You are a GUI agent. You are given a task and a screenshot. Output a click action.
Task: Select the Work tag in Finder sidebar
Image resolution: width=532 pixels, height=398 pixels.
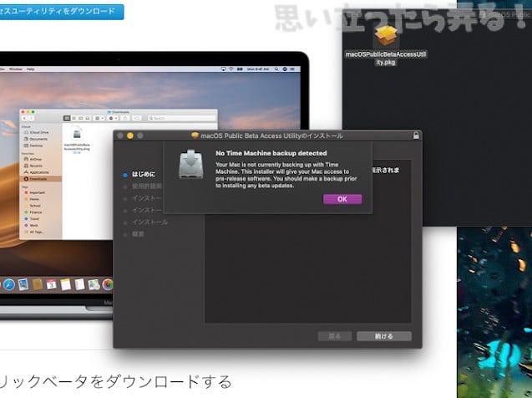31,226
